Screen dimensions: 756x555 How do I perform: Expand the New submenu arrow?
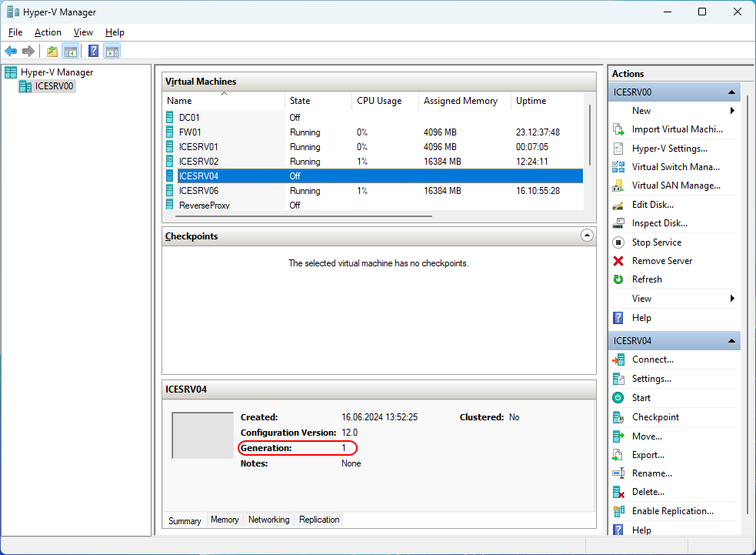point(732,111)
